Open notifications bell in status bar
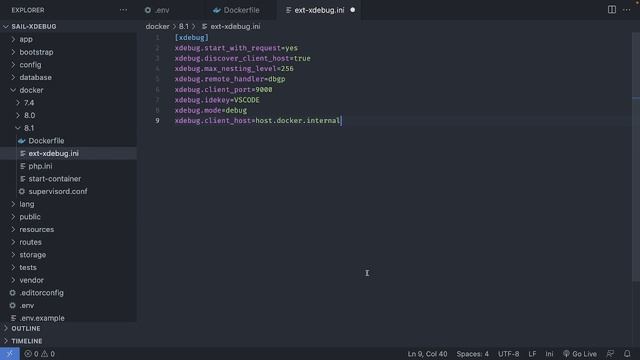Viewport: 640px width, 360px height. coord(627,354)
